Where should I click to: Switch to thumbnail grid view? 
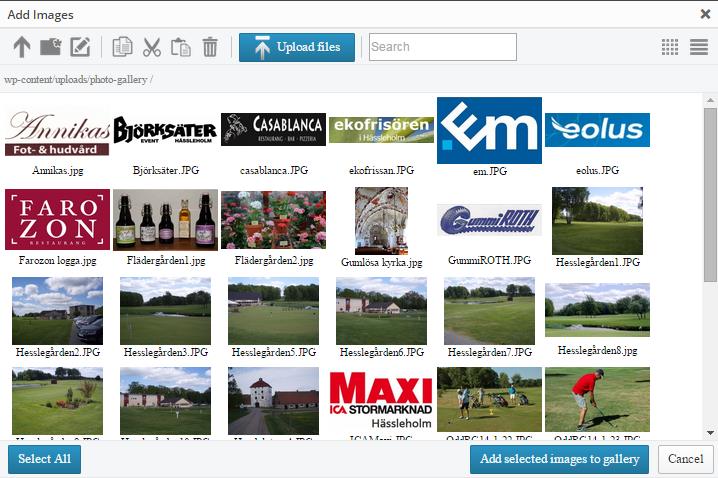670,47
